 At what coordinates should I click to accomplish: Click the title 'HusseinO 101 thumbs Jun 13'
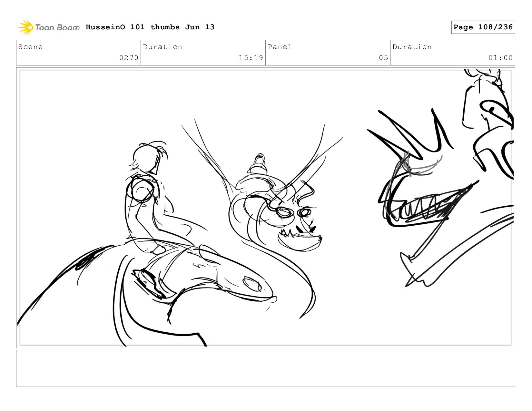click(x=150, y=27)
